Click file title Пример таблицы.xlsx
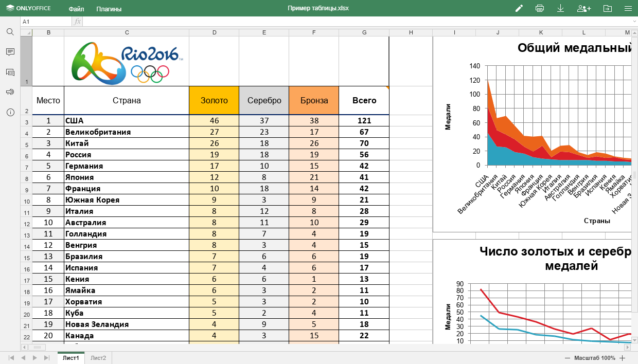 (x=318, y=9)
